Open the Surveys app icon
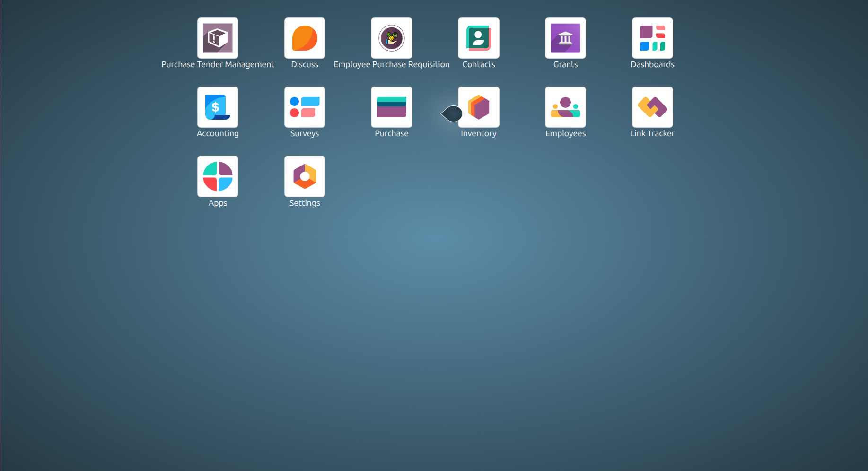Image resolution: width=868 pixels, height=471 pixels. click(305, 107)
